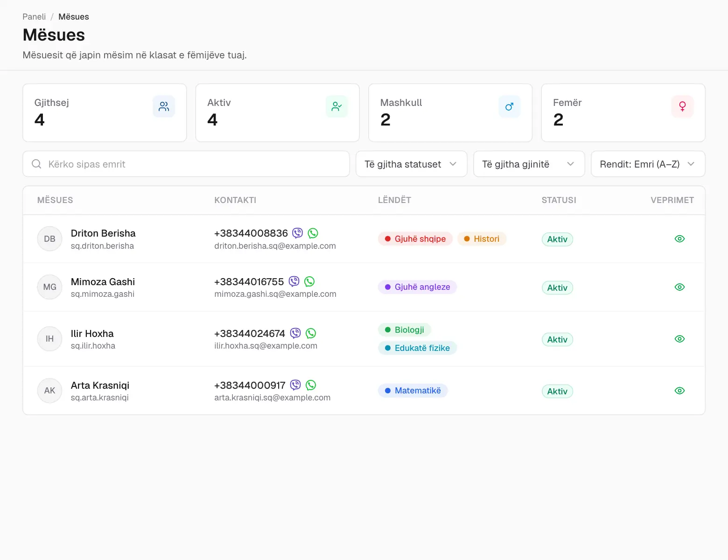Click the Viber icon for Mimoza Gashi
The width and height of the screenshot is (728, 560).
[294, 281]
